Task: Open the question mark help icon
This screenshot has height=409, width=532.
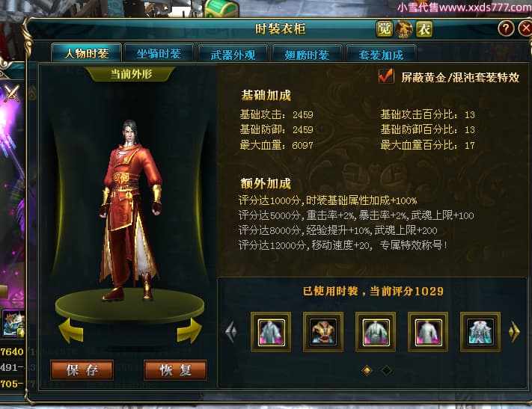Action: pyautogui.click(x=506, y=28)
